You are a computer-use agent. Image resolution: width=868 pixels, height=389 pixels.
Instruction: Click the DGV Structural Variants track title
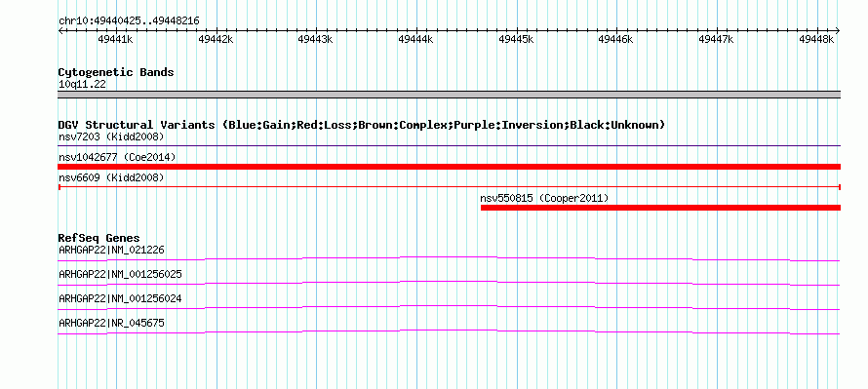coord(361,125)
